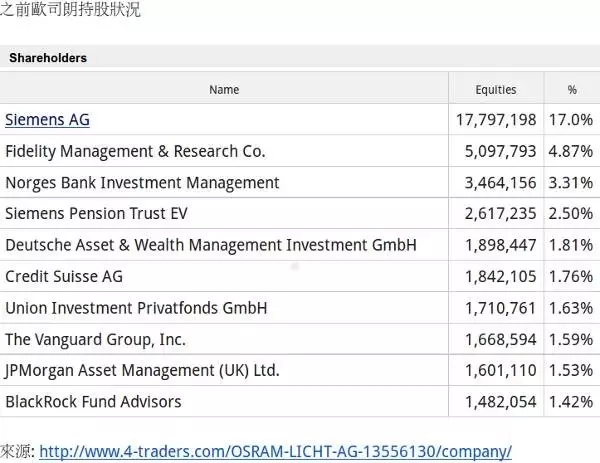Screen dimensions: 600x463
Task: Click the 17,797,198 equities value
Action: pyautogui.click(x=496, y=120)
